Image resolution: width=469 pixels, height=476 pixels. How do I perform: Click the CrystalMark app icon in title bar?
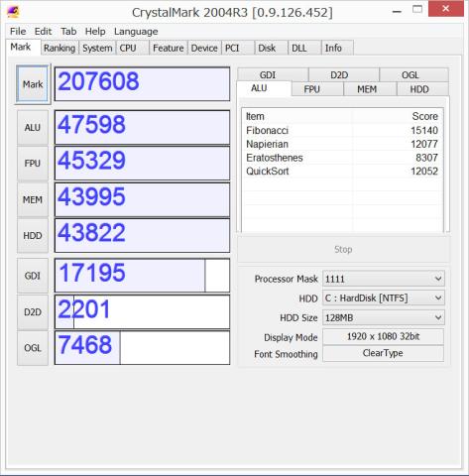tap(13, 12)
